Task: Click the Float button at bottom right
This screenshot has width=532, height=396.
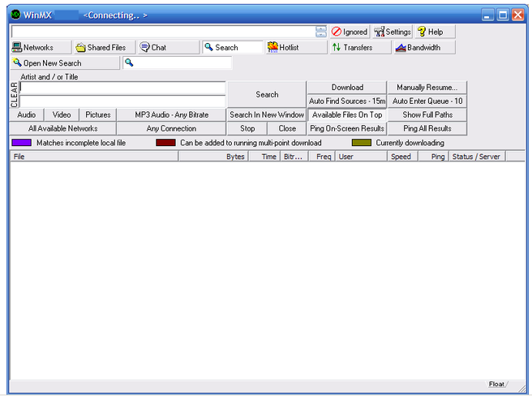Action: click(496, 384)
